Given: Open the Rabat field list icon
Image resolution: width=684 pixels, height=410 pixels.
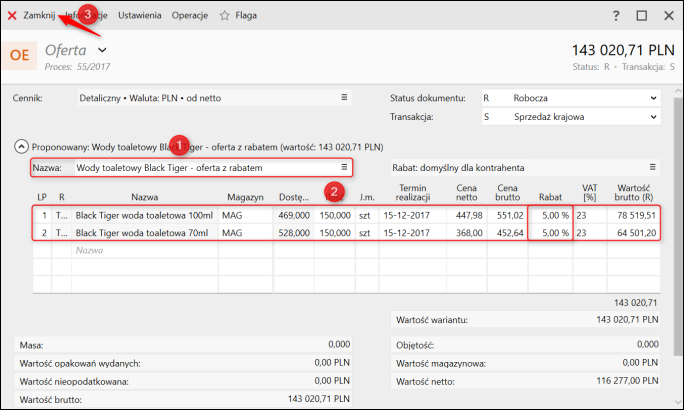Looking at the screenshot, I should [652, 167].
